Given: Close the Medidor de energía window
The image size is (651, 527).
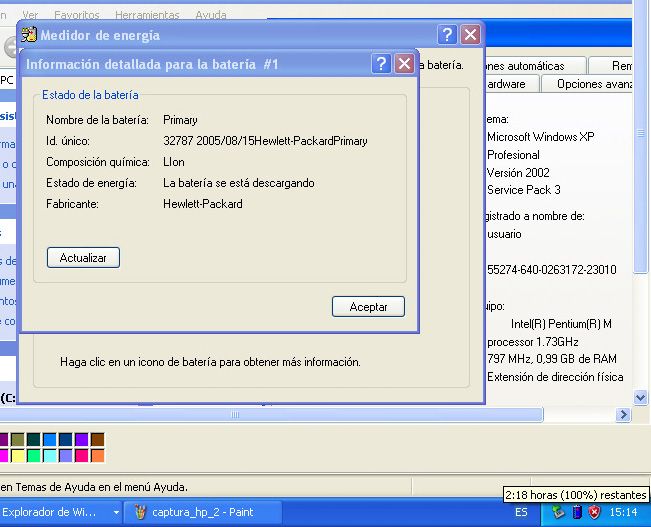Looking at the screenshot, I should pos(470,35).
